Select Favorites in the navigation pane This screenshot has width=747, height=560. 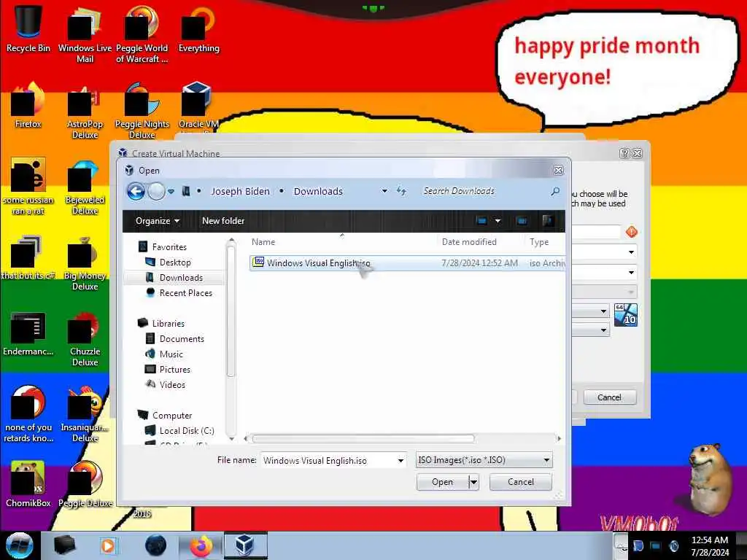pos(169,246)
